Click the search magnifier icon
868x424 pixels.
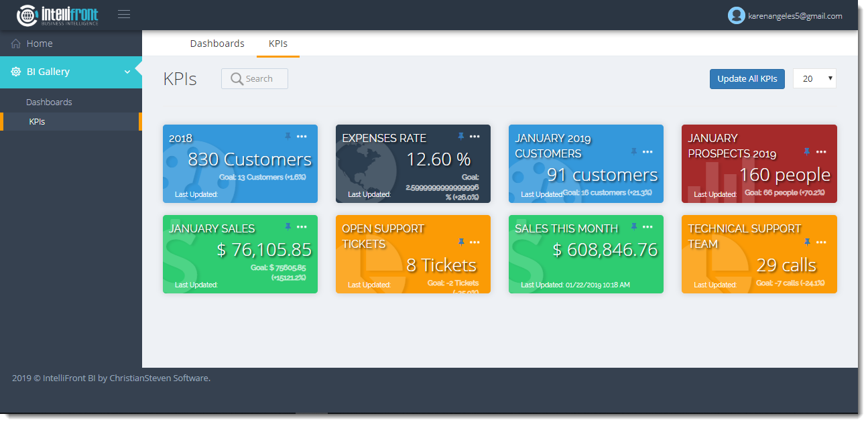pyautogui.click(x=237, y=78)
